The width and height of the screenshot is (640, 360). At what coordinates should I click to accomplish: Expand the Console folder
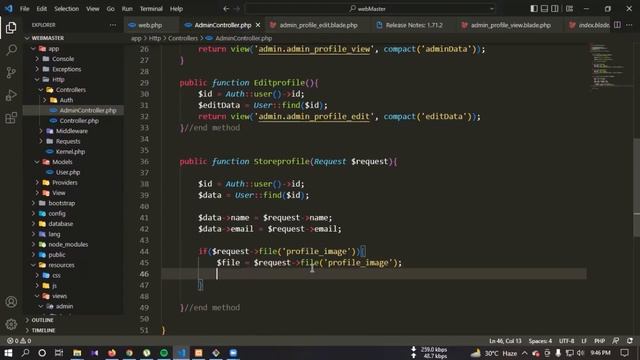click(x=63, y=59)
